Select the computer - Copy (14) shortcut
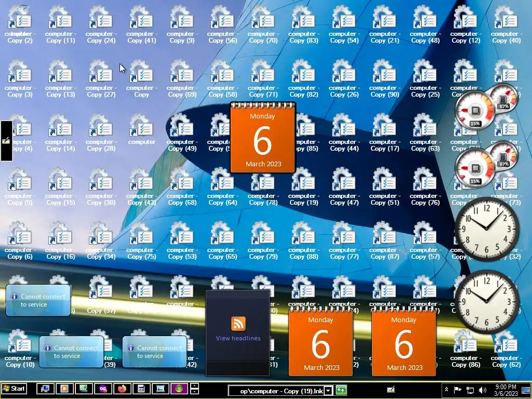This screenshot has height=399, width=532. point(60,132)
